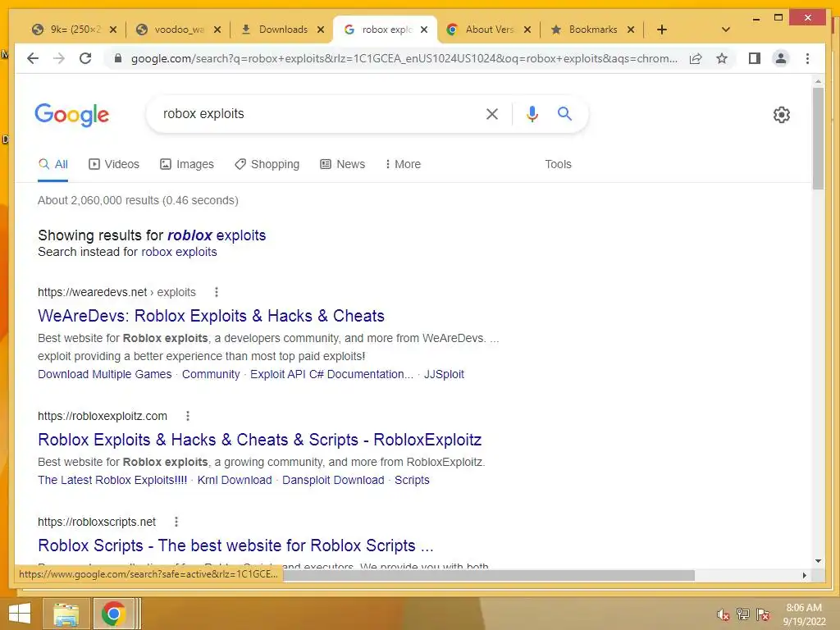Screen dimensions: 840x630
Task: Search instead for robox exploits
Action: pos(179,252)
